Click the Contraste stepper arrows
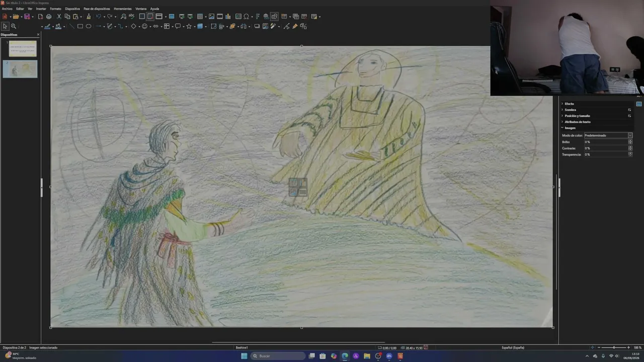 pos(630,148)
